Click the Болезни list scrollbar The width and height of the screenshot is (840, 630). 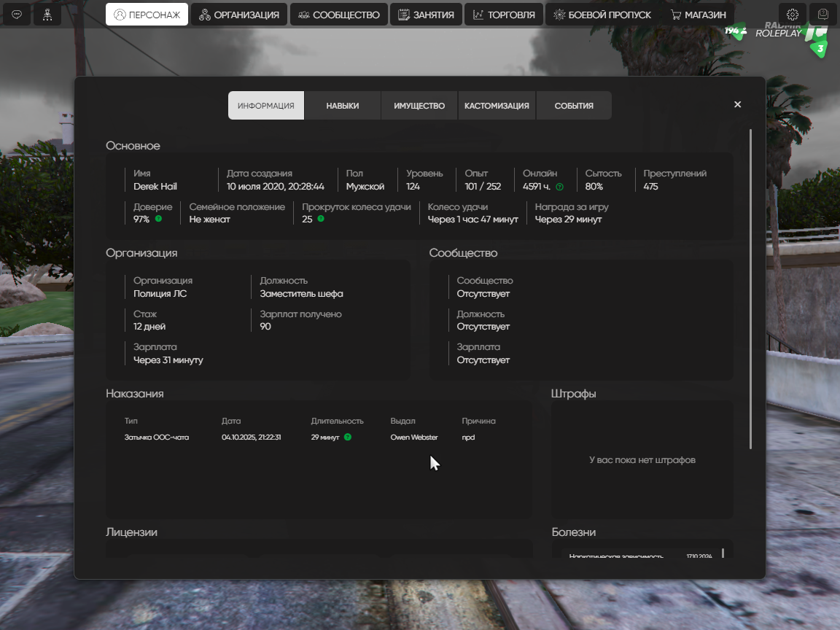(723, 553)
